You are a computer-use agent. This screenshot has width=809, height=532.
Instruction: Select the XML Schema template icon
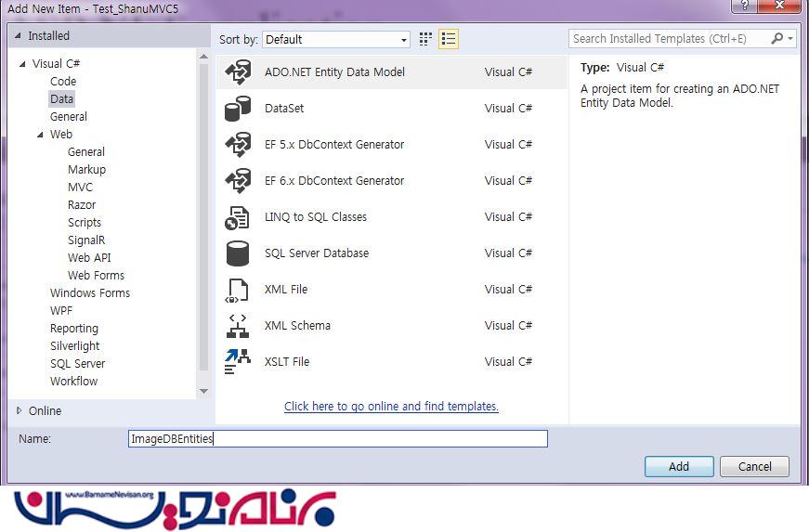pos(238,326)
